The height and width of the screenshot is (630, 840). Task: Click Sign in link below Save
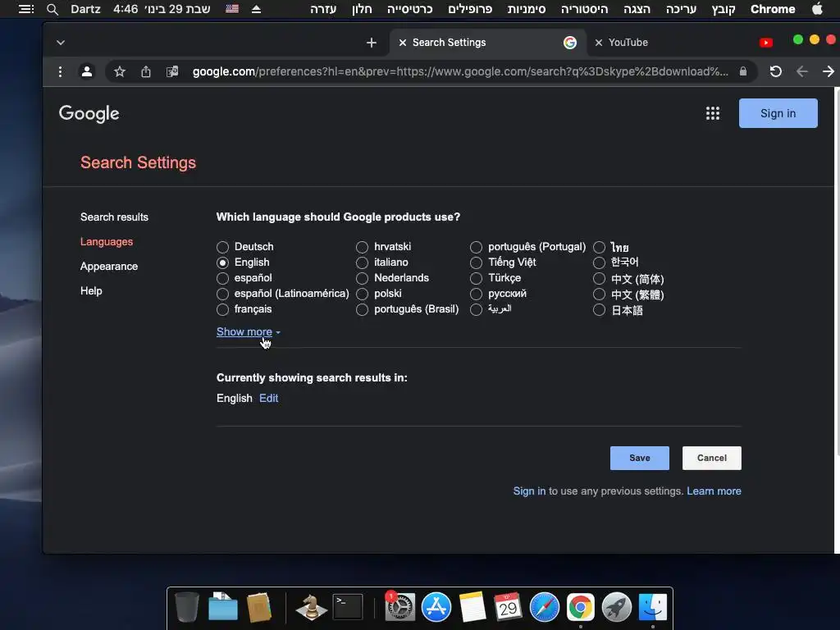click(x=529, y=491)
